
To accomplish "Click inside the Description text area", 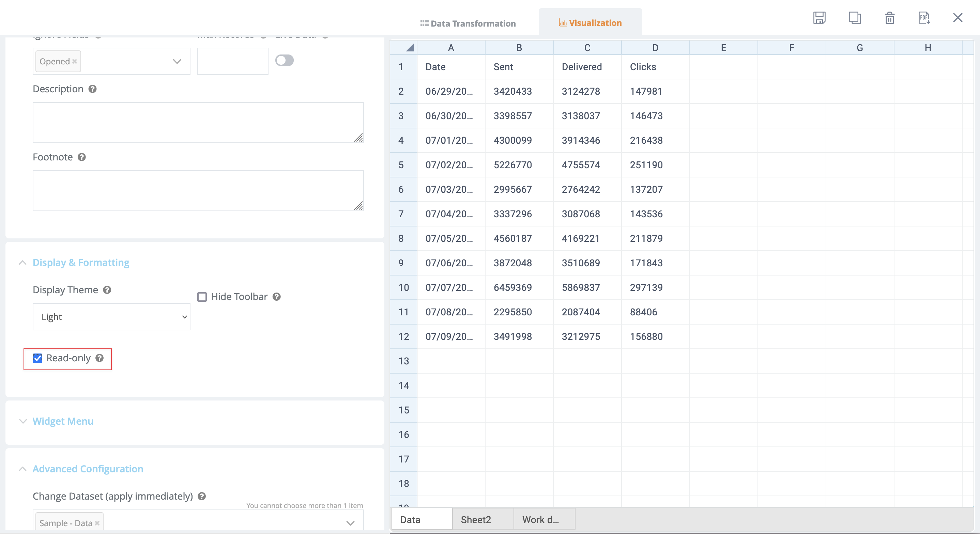I will (198, 123).
